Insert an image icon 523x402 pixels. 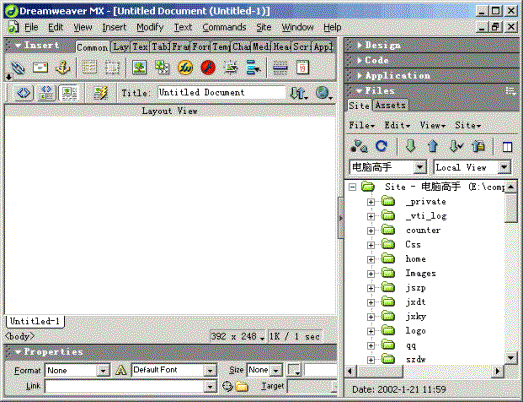tap(139, 68)
